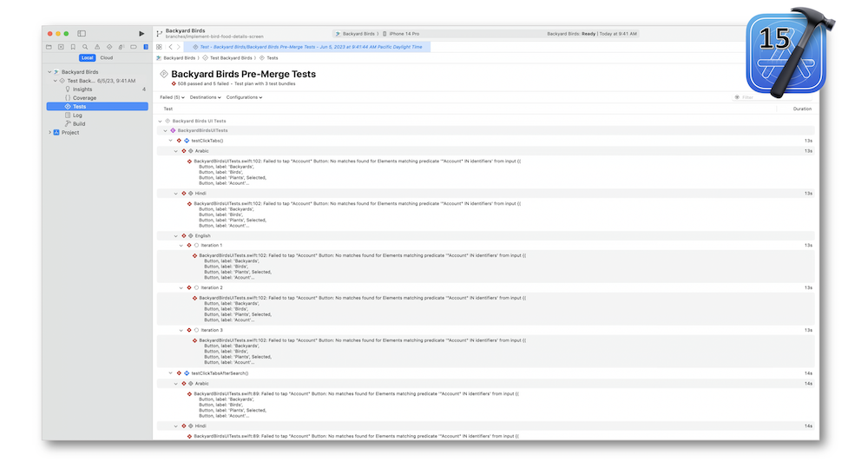Open the Find navigator magnifier icon
Image resolution: width=868 pixels, height=468 pixels.
(x=85, y=47)
